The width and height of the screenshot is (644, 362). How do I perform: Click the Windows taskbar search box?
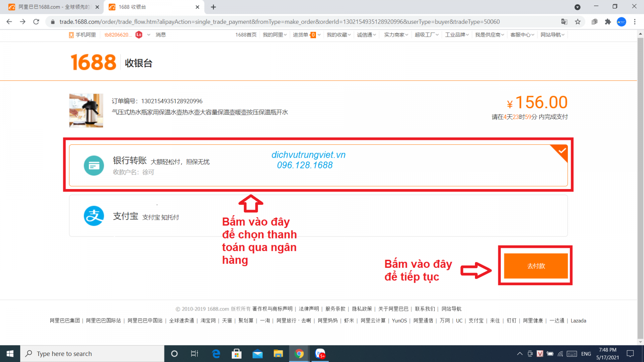click(93, 354)
